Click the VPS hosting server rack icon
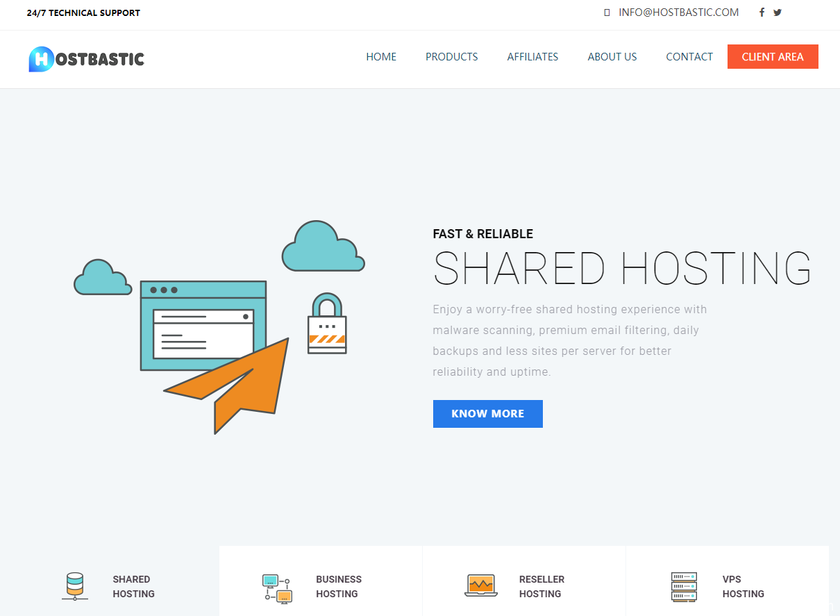The height and width of the screenshot is (616, 840). (684, 587)
